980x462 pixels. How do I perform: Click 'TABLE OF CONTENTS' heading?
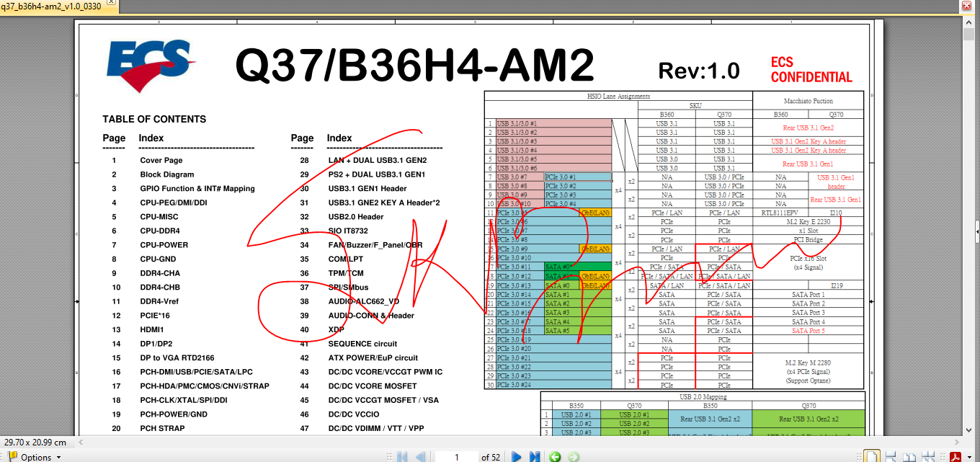click(x=154, y=119)
